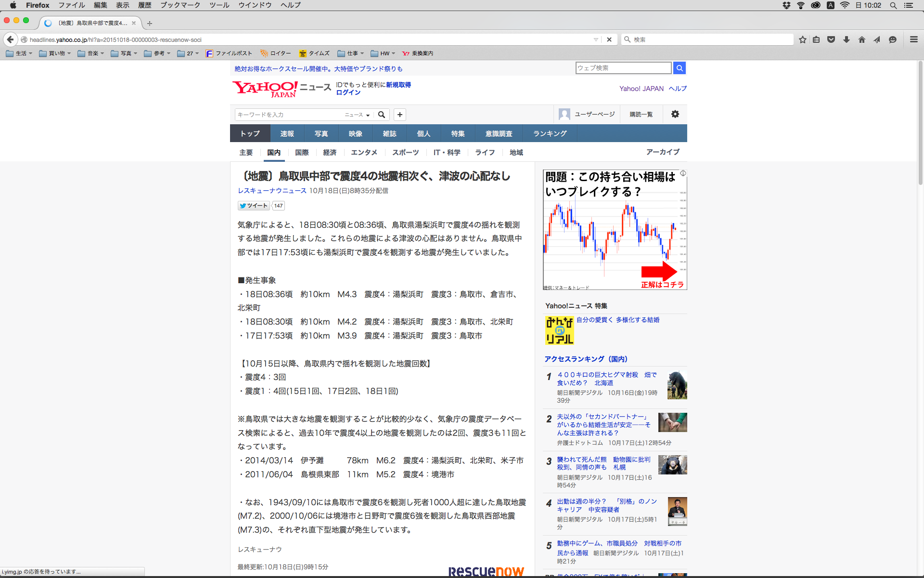924x578 pixels.
Task: Open the ブックマーク menu in menu bar
Action: 180,5
